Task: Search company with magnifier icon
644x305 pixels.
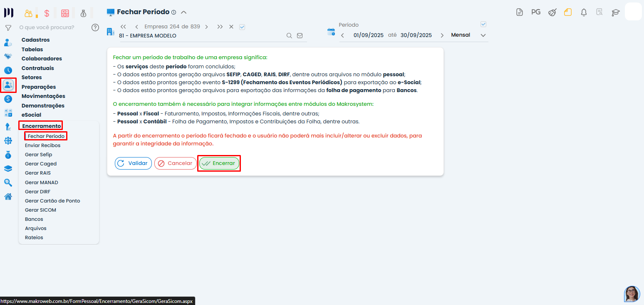Action: 289,36
